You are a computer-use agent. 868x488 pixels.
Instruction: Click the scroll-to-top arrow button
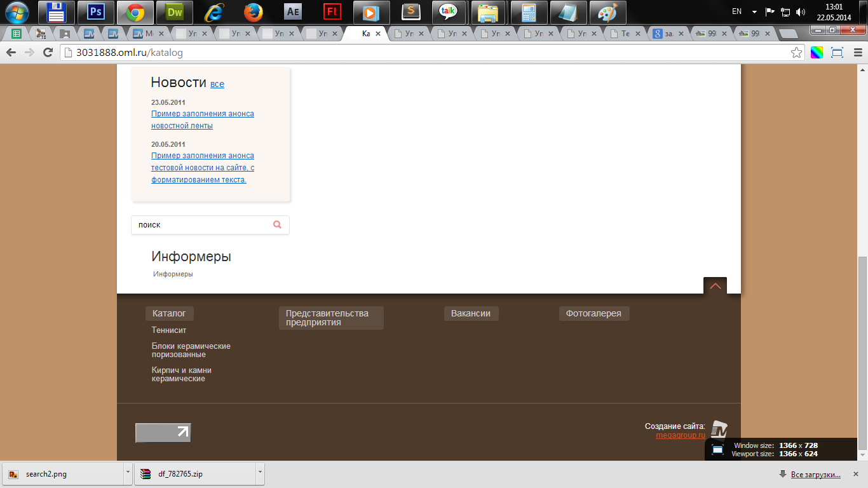click(x=715, y=286)
